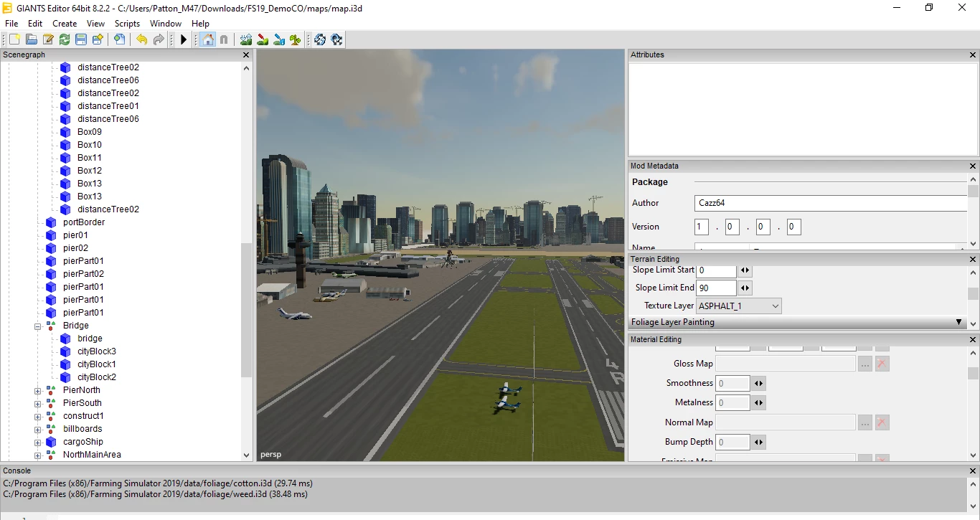
Task: Click the Open file folder icon
Action: click(x=32, y=39)
